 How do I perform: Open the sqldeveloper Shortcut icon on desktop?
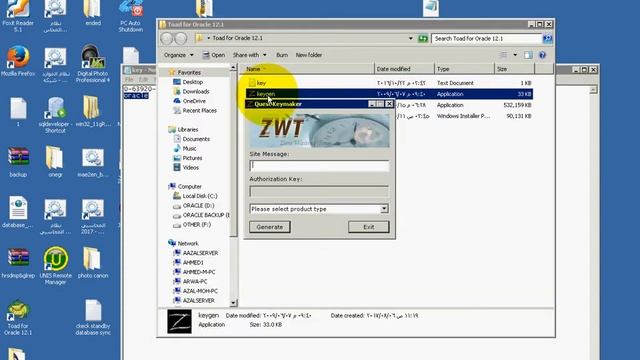pos(56,115)
